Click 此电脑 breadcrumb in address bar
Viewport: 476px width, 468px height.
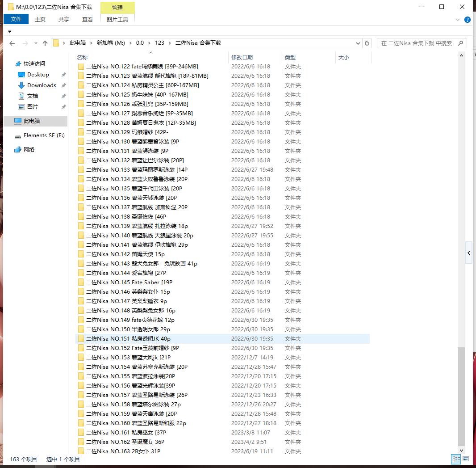pyautogui.click(x=78, y=43)
